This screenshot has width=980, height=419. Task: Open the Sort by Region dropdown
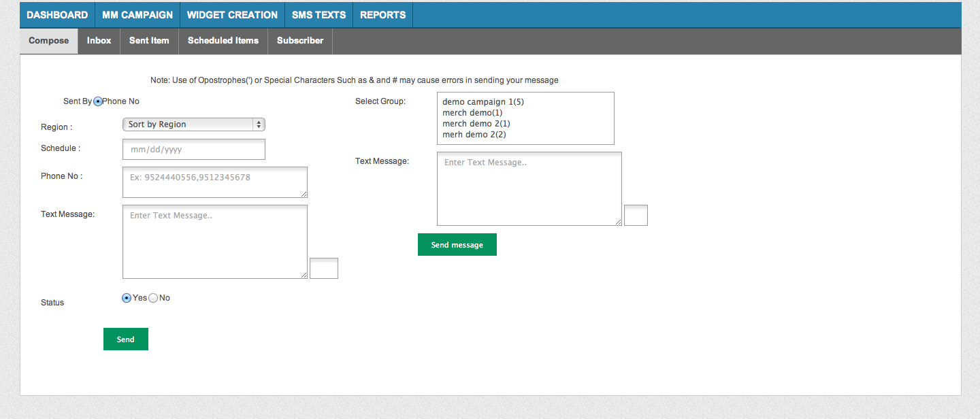coord(193,124)
